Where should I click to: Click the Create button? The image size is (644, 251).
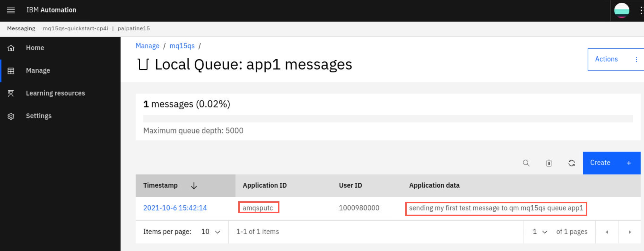[x=612, y=163]
